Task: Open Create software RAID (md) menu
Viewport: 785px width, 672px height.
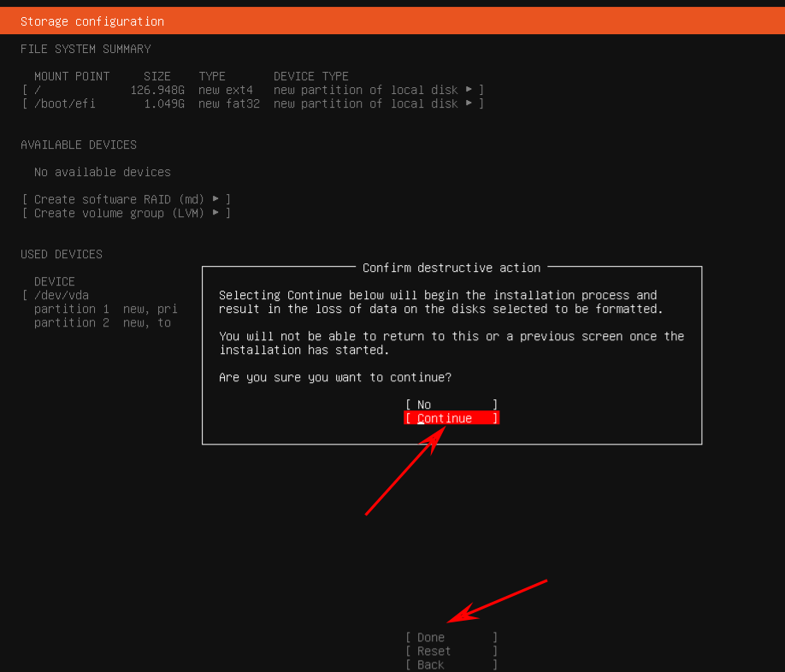Action: click(x=127, y=199)
